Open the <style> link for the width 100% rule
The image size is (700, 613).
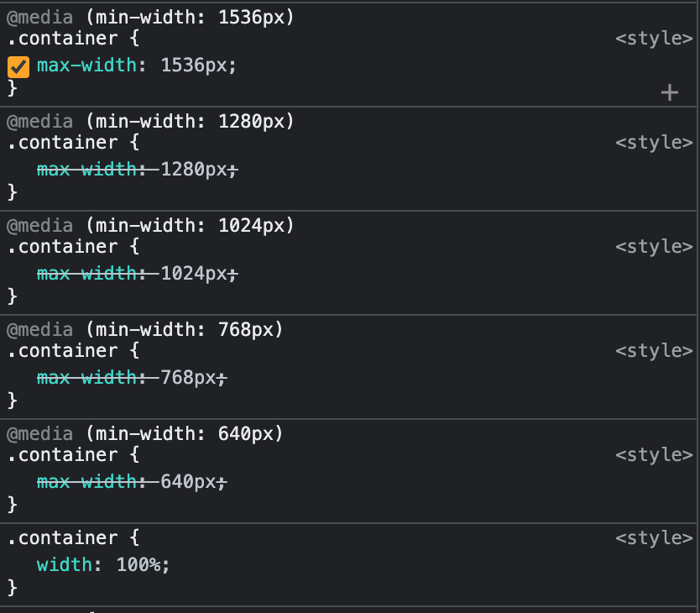point(654,537)
